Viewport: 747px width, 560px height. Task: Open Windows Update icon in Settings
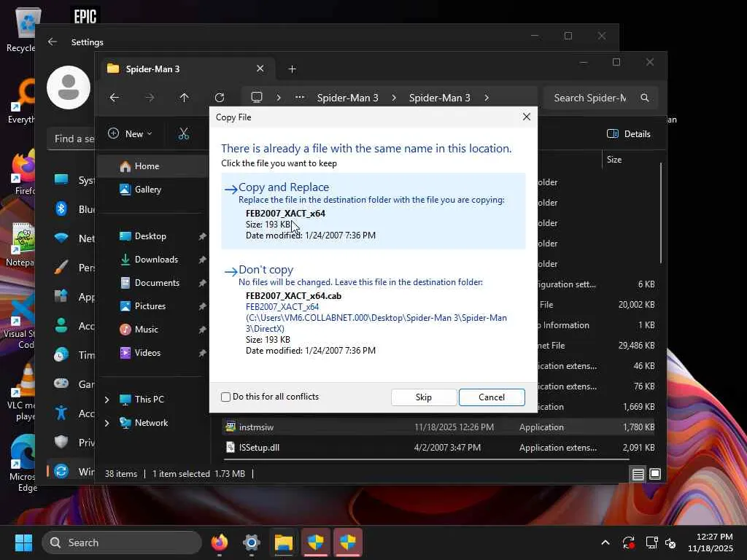coord(61,472)
